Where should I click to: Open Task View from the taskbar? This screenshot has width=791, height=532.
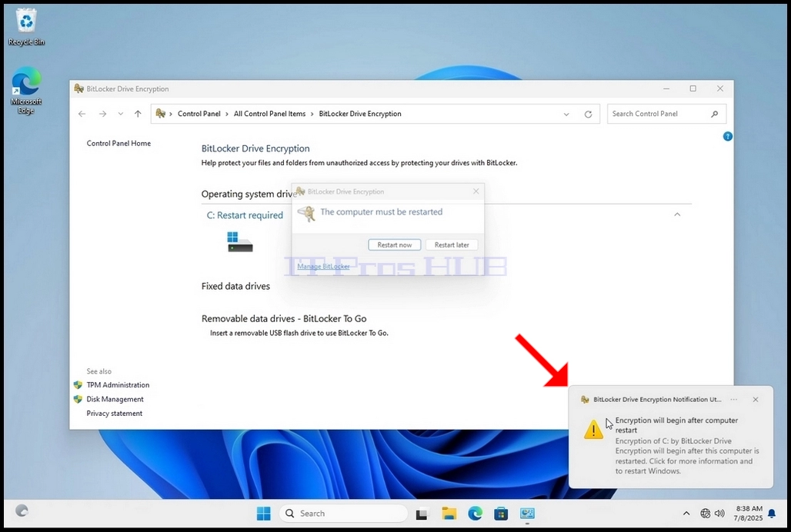tap(421, 514)
